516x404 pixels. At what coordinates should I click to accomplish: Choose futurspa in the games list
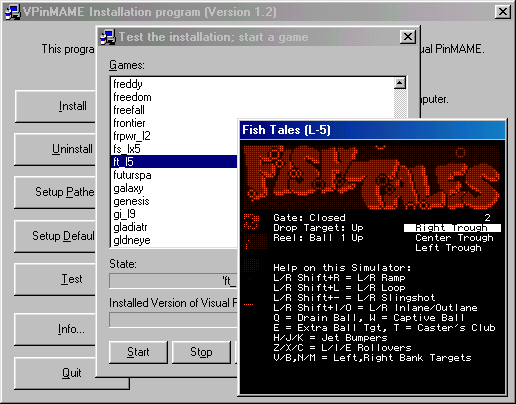pos(132,175)
